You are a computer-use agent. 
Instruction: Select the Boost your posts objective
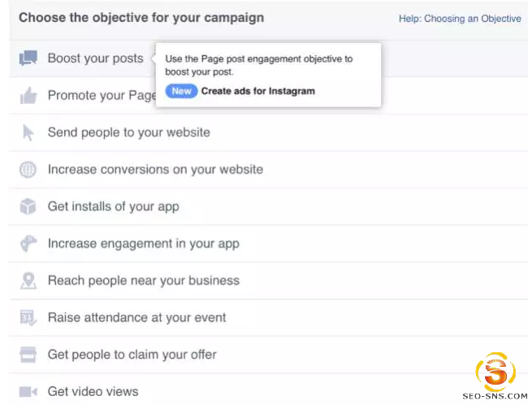(95, 58)
